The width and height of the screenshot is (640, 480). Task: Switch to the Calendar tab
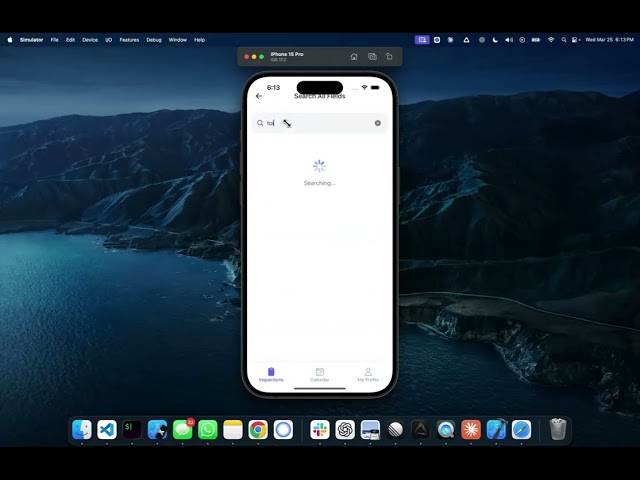click(320, 374)
